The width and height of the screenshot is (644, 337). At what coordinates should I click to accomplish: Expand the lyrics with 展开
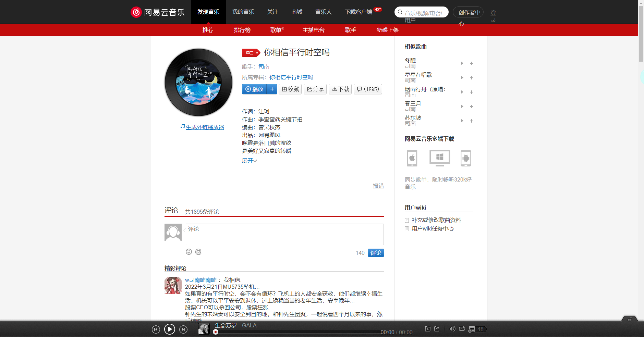[x=249, y=161]
